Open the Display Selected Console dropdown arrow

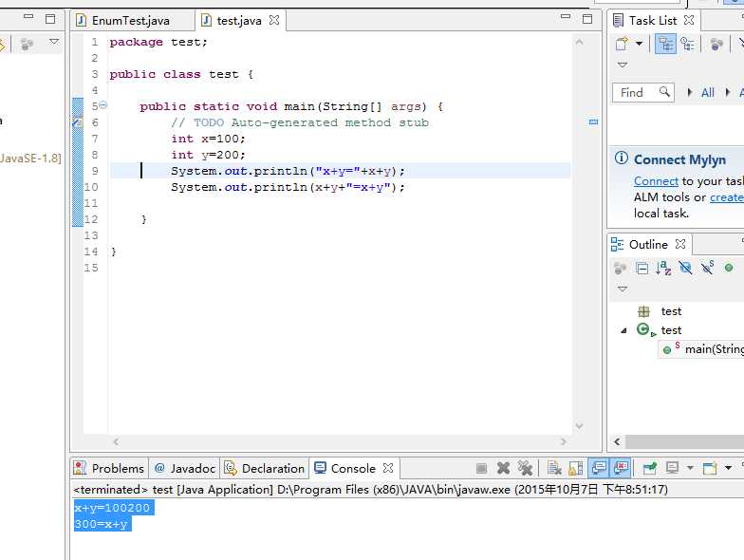coord(690,469)
